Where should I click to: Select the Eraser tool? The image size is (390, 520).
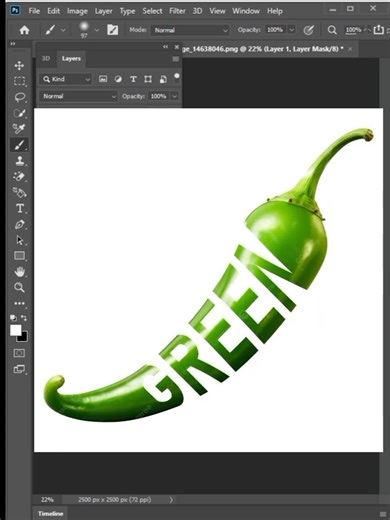point(19,176)
